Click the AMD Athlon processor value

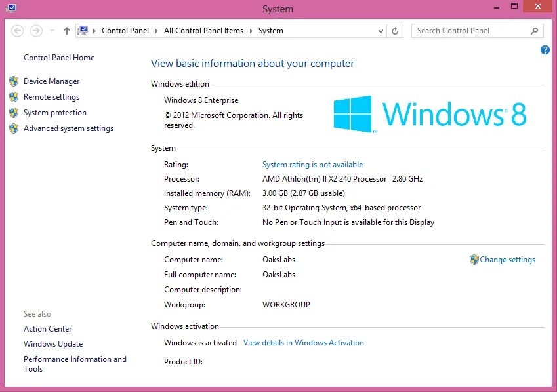[342, 179]
